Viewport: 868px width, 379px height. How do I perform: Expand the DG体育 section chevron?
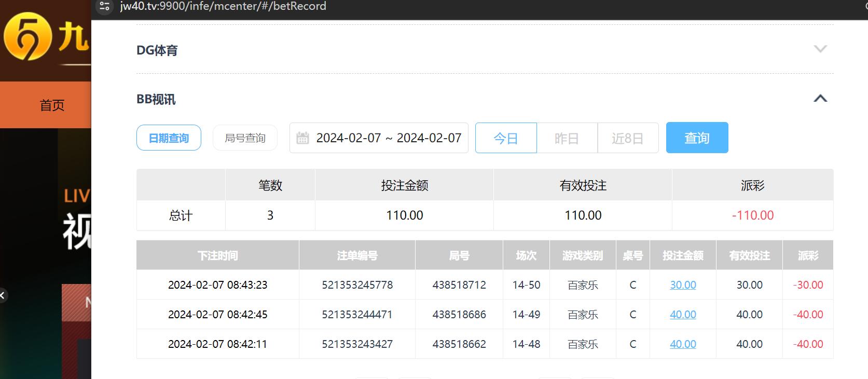[x=820, y=49]
